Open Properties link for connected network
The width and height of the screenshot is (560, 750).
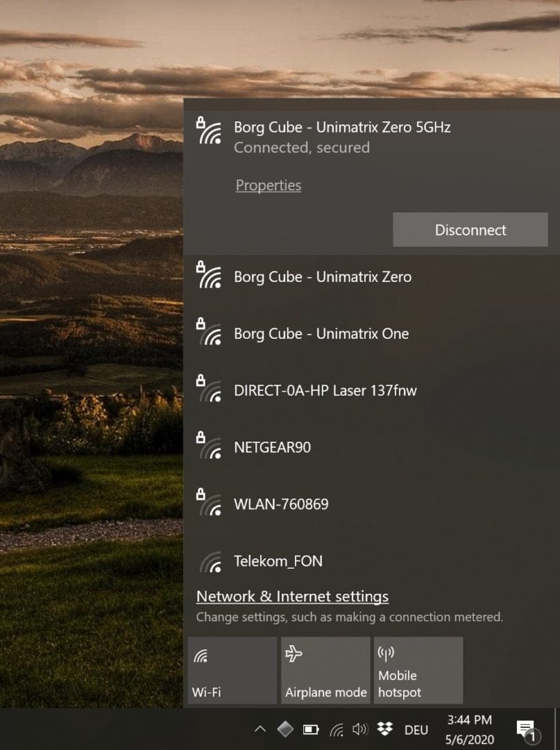click(268, 185)
